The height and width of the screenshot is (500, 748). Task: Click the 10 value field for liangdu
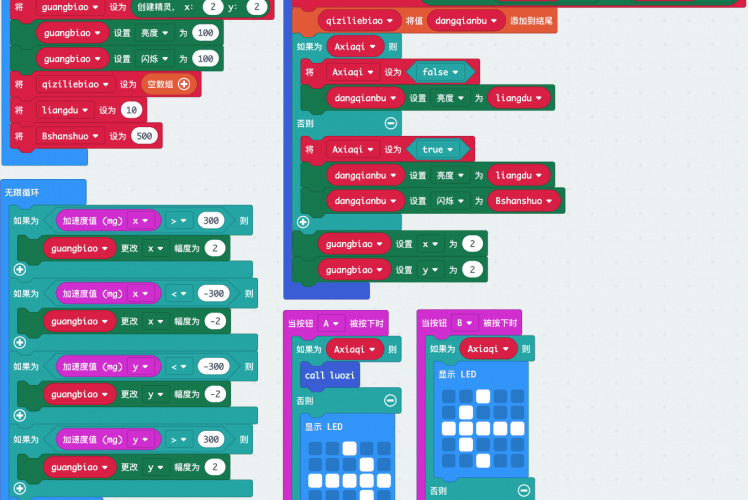(x=131, y=110)
